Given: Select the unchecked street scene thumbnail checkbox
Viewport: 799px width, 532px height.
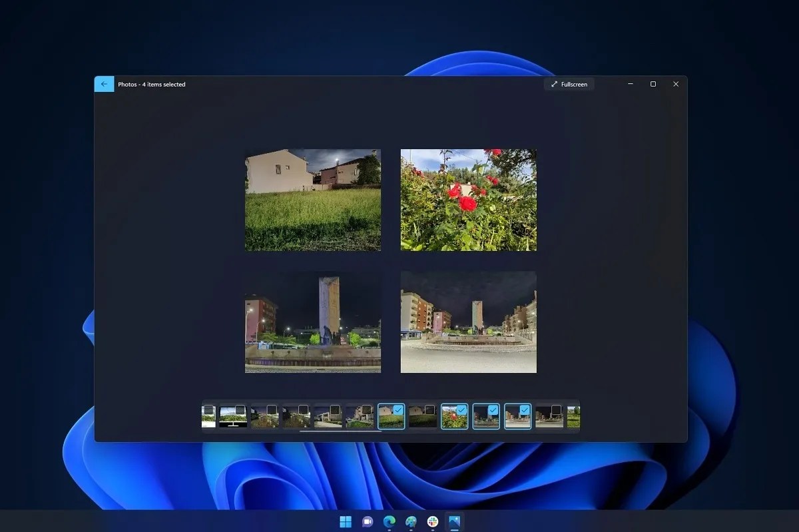Looking at the screenshot, I should click(555, 409).
